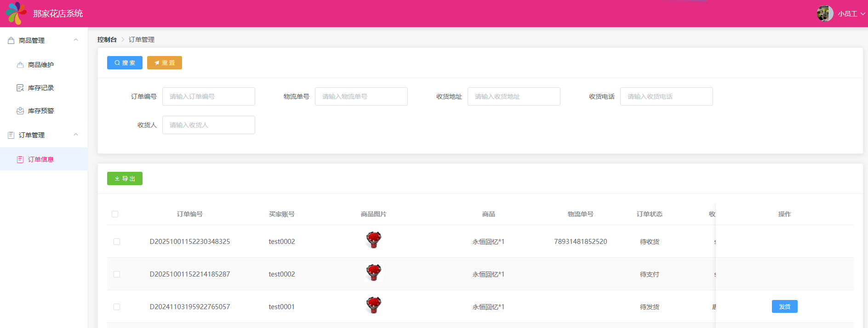868x328 pixels.
Task: Focus the 物流单号 input field
Action: 361,96
